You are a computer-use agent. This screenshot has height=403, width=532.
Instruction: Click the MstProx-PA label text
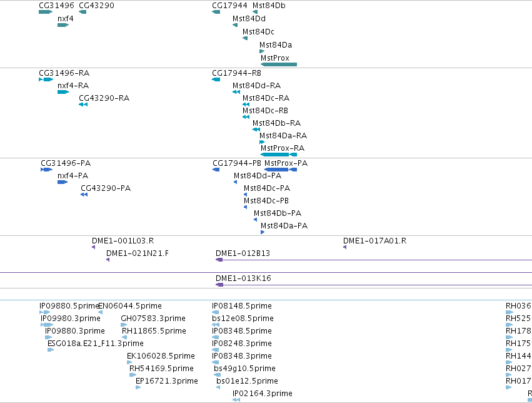click(286, 163)
